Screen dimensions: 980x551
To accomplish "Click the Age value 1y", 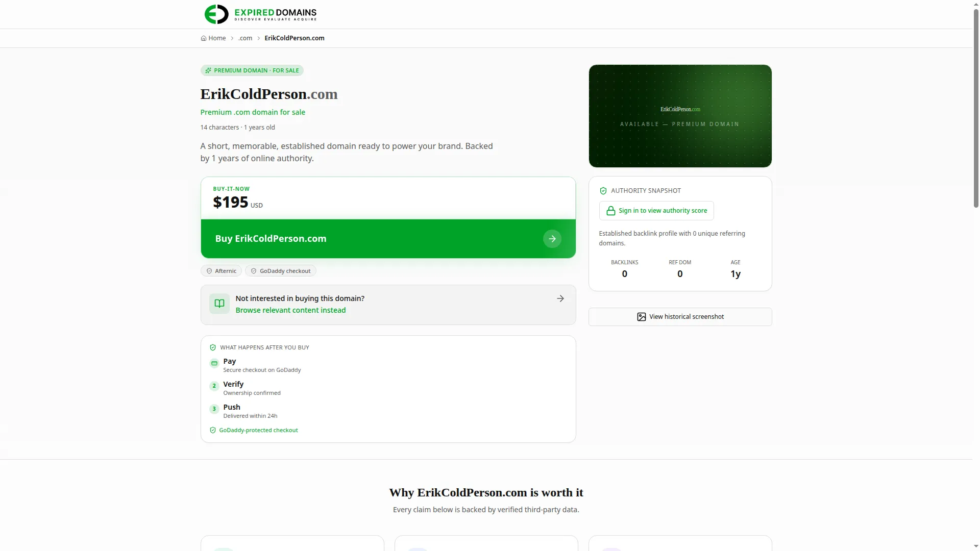I will 736,274.
